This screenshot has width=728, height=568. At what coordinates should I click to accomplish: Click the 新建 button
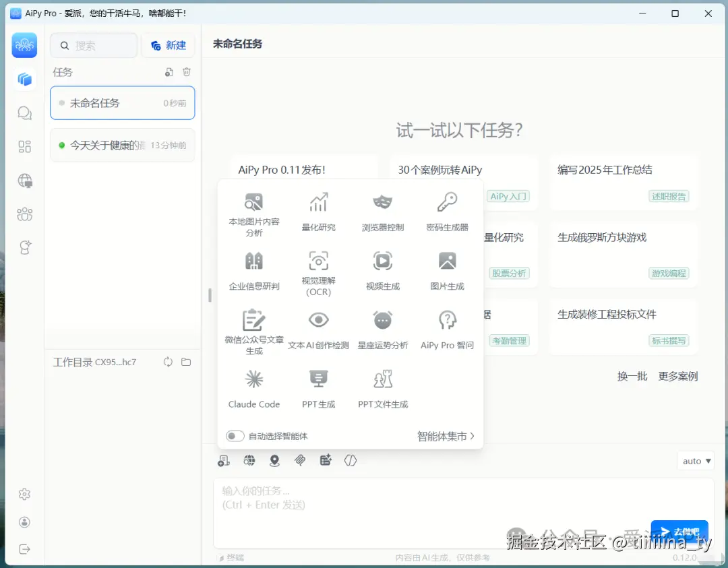pyautogui.click(x=168, y=45)
